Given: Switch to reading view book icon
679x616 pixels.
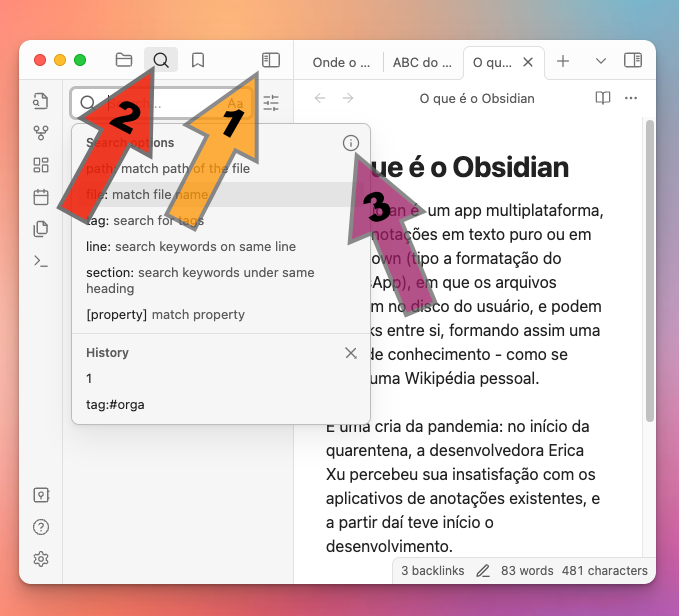Looking at the screenshot, I should pyautogui.click(x=602, y=98).
